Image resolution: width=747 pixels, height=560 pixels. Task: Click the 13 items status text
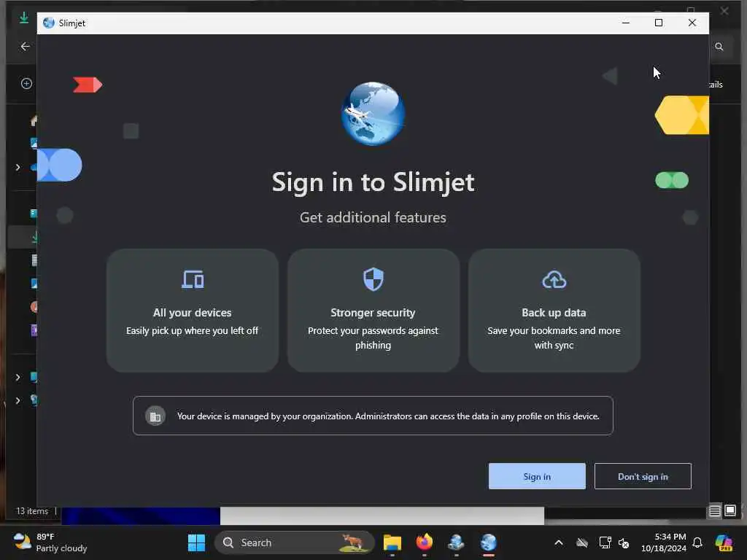point(32,511)
